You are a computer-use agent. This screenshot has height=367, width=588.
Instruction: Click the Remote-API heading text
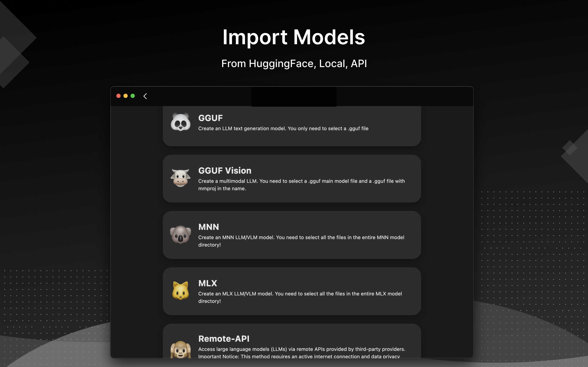click(x=224, y=338)
